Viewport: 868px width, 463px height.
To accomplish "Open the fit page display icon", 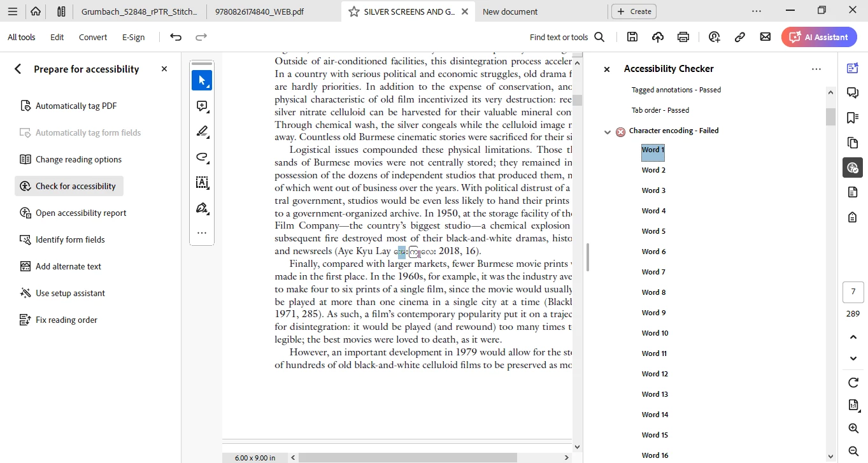I will [853, 405].
